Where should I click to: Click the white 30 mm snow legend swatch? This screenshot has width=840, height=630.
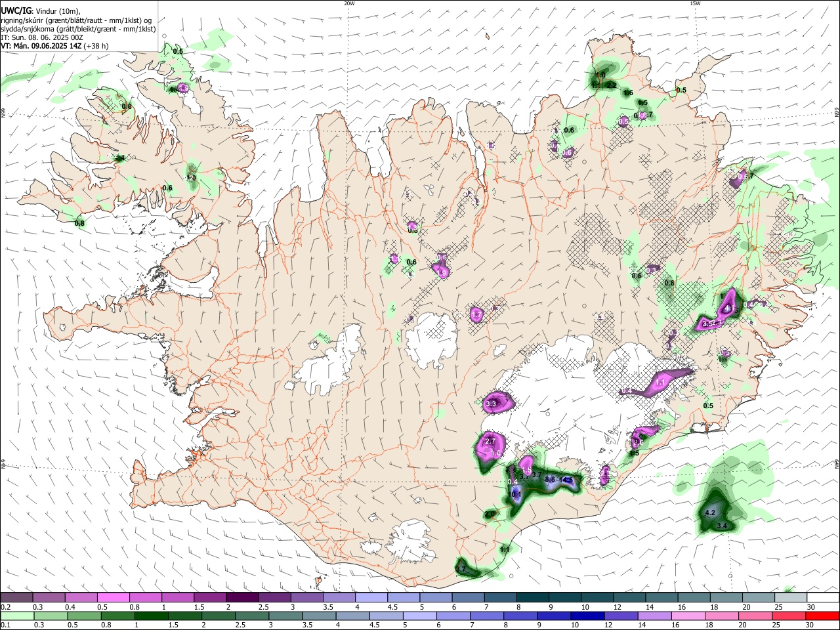point(823,598)
